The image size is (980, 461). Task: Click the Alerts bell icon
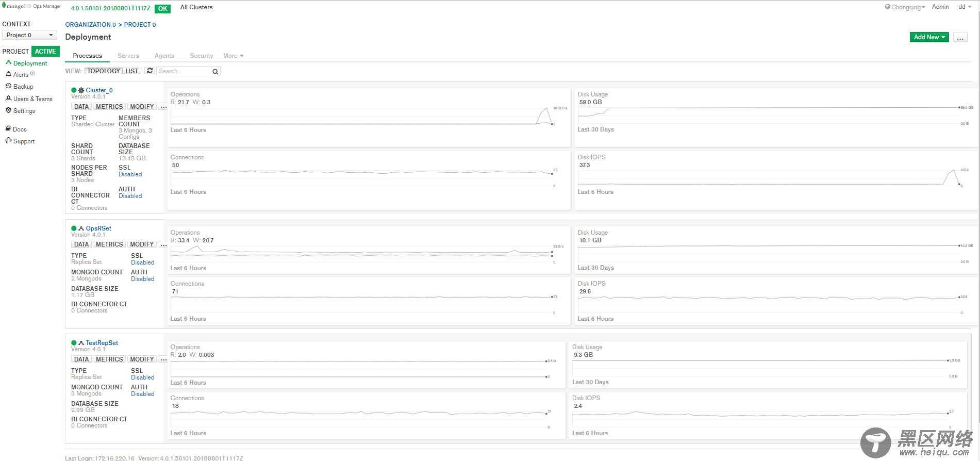[x=8, y=74]
